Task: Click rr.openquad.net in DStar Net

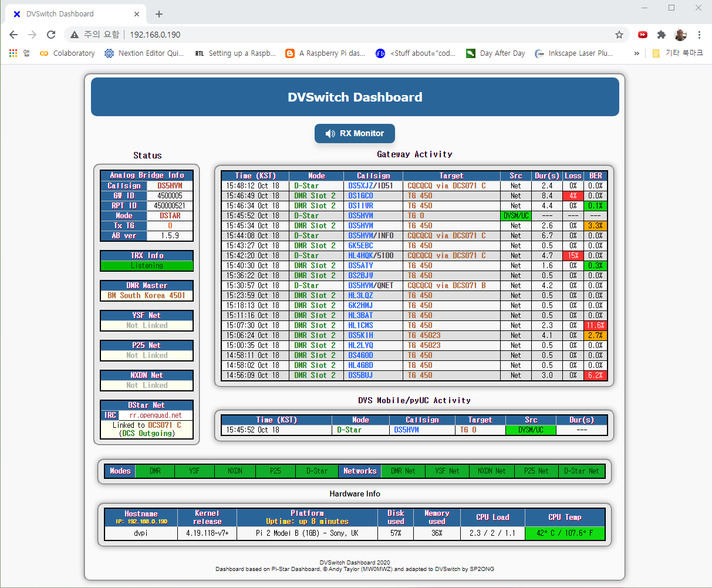Action: (x=156, y=415)
